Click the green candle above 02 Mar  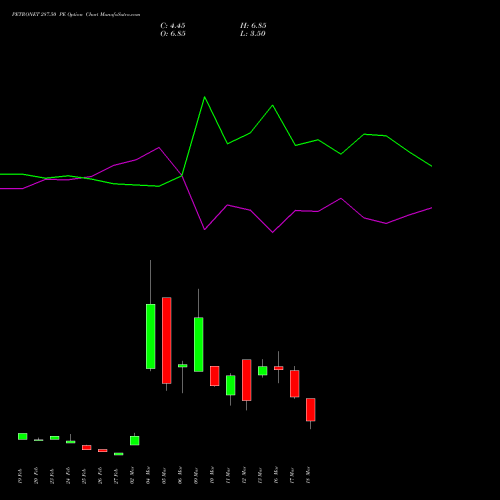pyautogui.click(x=135, y=440)
